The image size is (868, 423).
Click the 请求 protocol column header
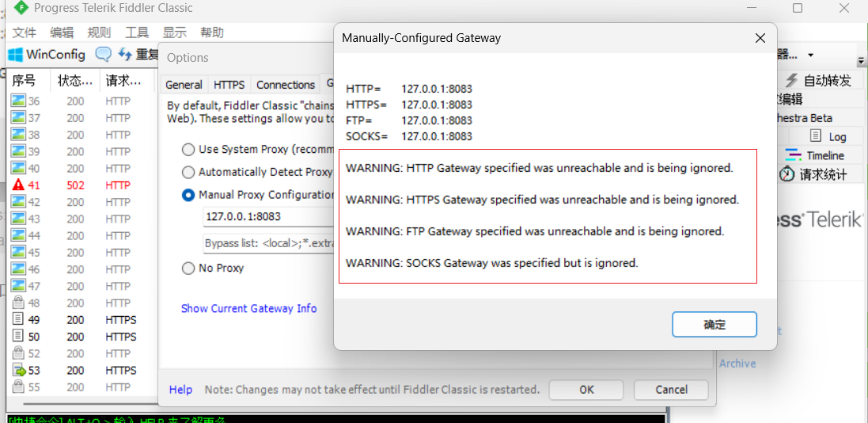(127, 82)
